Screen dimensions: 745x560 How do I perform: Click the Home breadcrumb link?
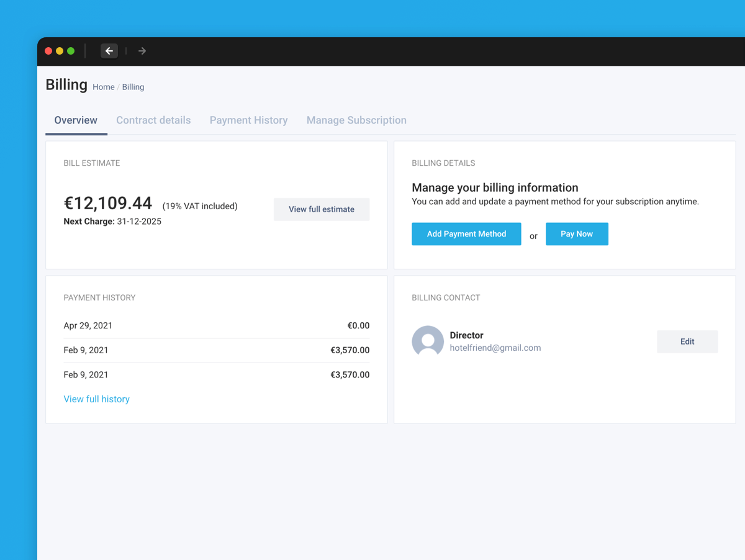coord(104,88)
